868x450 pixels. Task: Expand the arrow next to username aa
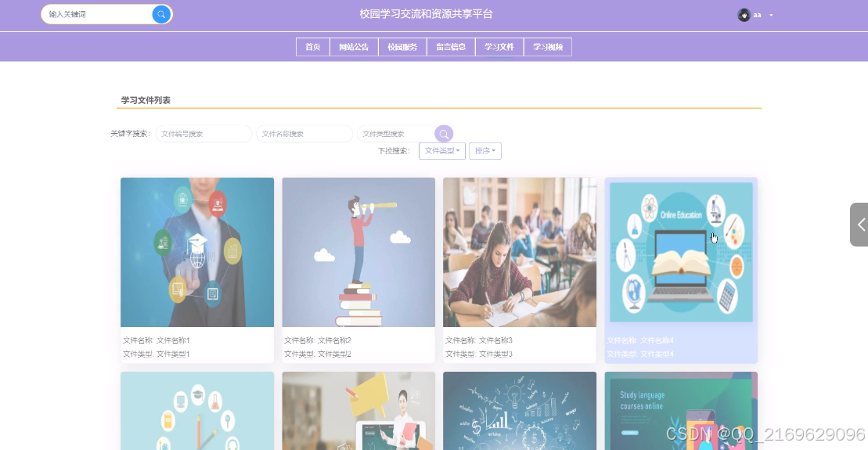pyautogui.click(x=771, y=16)
